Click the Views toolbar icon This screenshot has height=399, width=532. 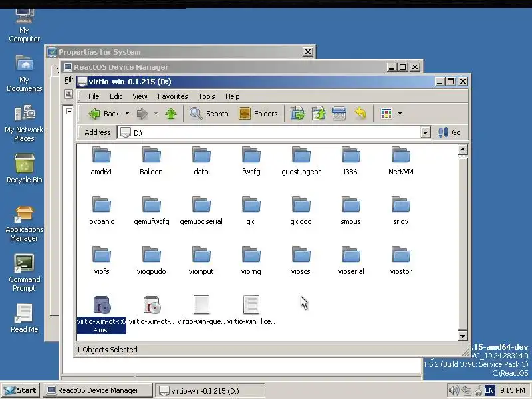point(386,114)
